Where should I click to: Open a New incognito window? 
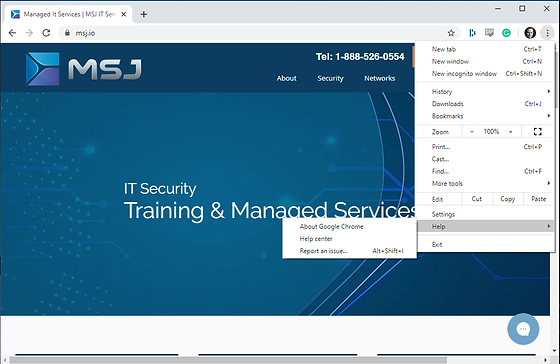click(x=485, y=74)
